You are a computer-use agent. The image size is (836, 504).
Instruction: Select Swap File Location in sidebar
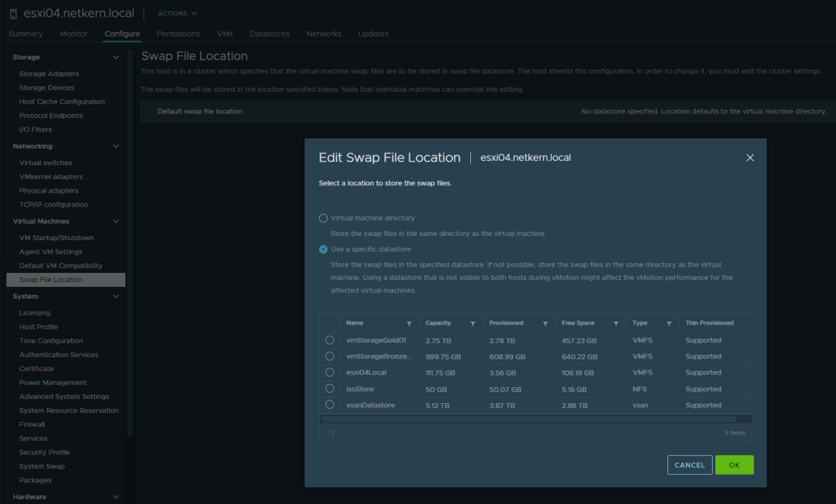[x=66, y=280]
